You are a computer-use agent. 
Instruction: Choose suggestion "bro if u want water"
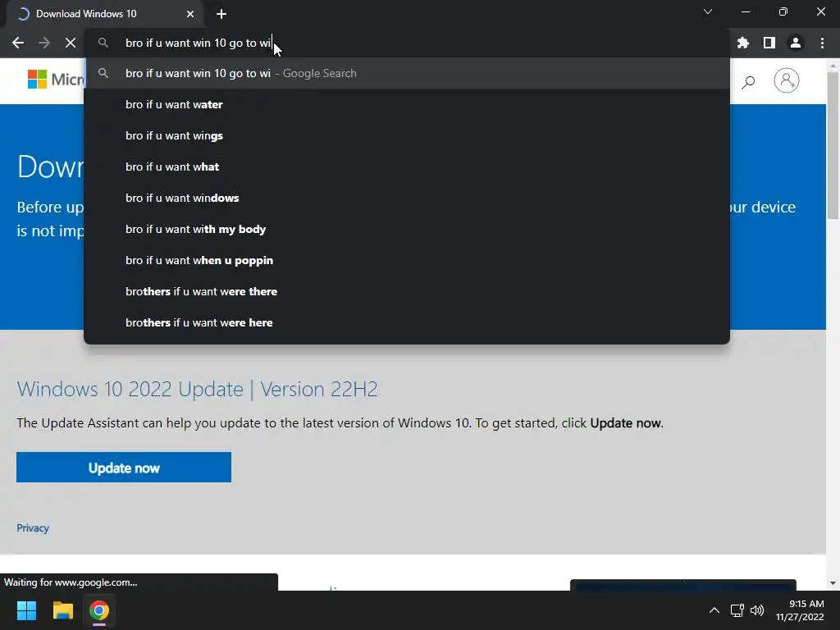click(407, 104)
